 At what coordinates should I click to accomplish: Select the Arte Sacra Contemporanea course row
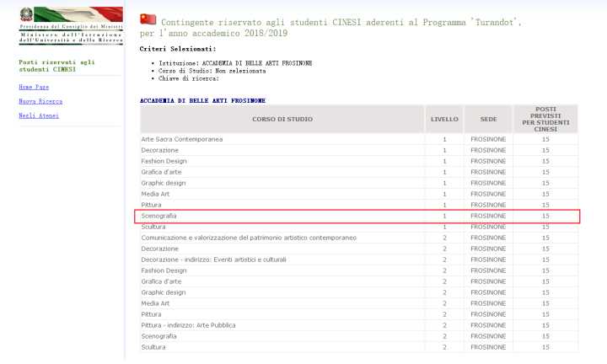[x=181, y=138]
